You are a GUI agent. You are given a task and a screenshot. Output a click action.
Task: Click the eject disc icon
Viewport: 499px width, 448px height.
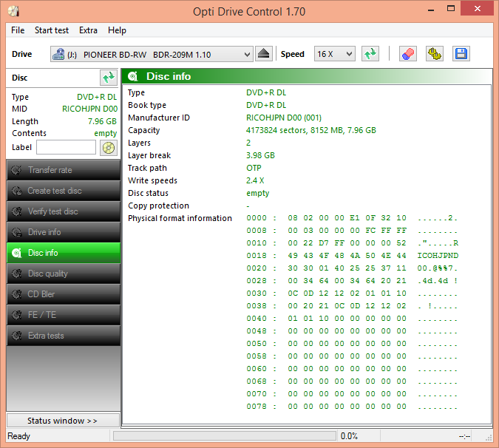[263, 54]
